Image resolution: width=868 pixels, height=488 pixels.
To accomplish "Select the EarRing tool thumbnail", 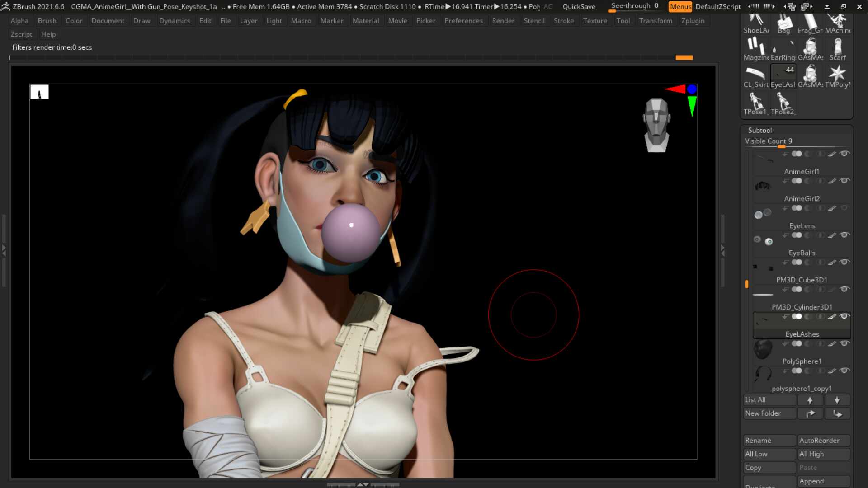I will click(783, 49).
